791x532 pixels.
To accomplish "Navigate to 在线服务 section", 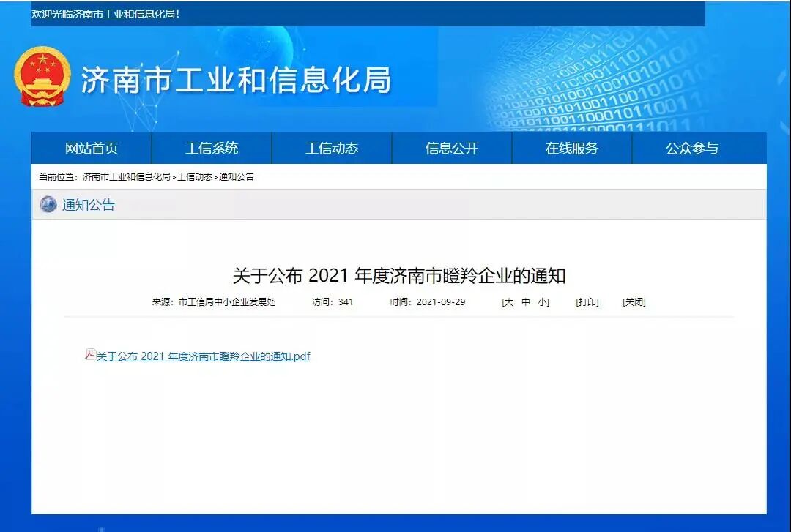I will (572, 149).
